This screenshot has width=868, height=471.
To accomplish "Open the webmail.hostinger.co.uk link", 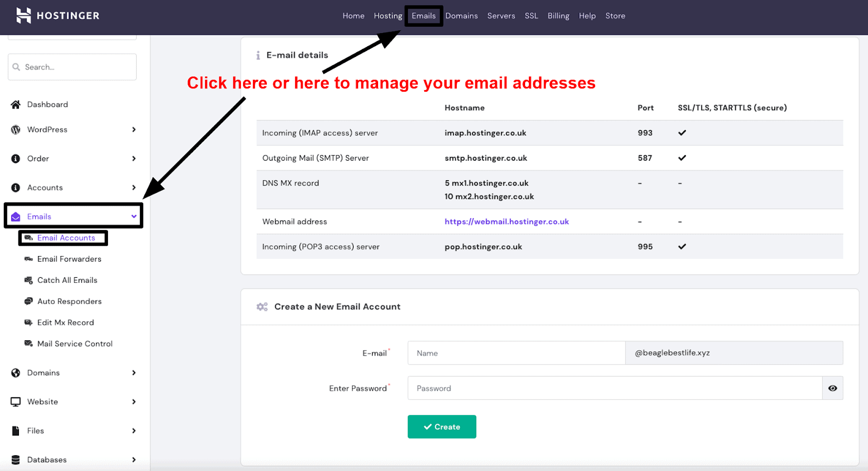I will coord(507,221).
